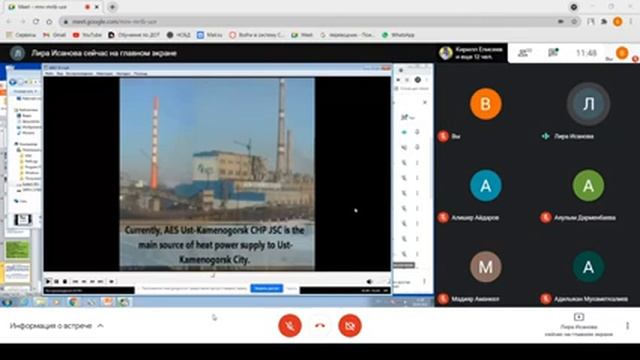The width and height of the screenshot is (640, 360).
Task: Click the play button in shared video player
Action: click(x=48, y=281)
